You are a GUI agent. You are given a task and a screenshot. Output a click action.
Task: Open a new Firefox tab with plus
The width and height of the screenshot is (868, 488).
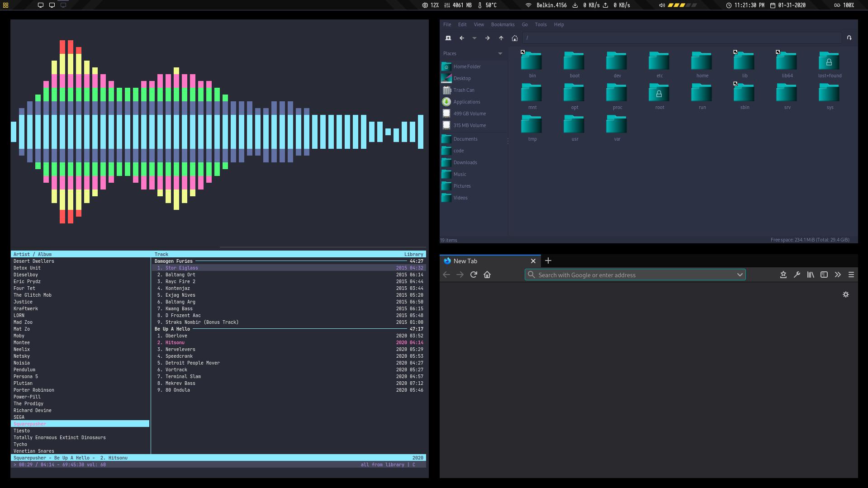(x=548, y=261)
